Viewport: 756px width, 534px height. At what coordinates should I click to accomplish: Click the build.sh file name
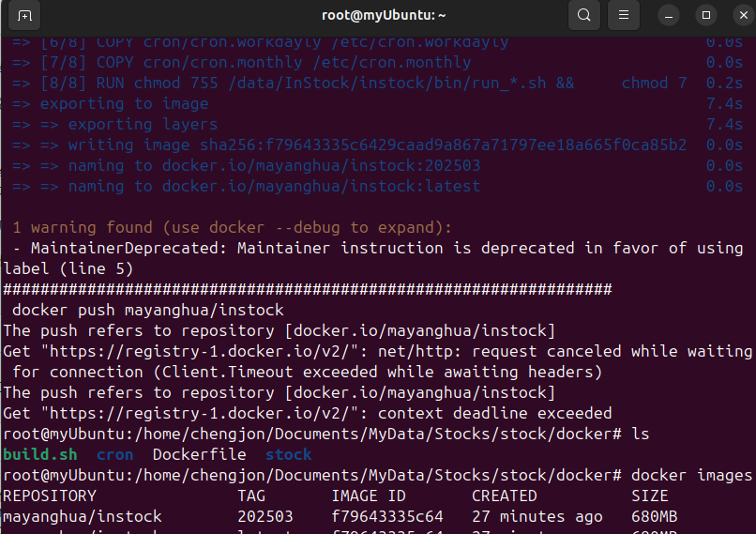tap(40, 454)
